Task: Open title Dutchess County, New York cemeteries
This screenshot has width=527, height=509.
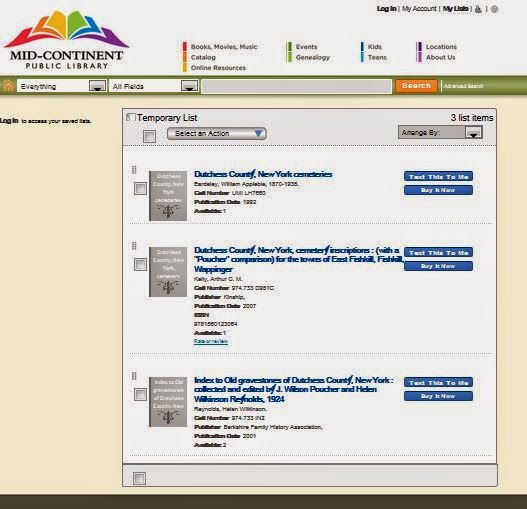Action: click(263, 174)
